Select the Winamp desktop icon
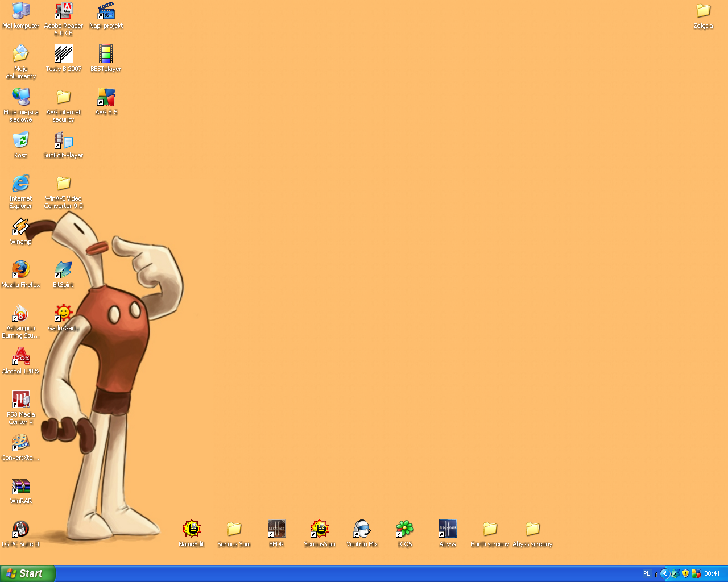This screenshot has height=582, width=728. 21,227
